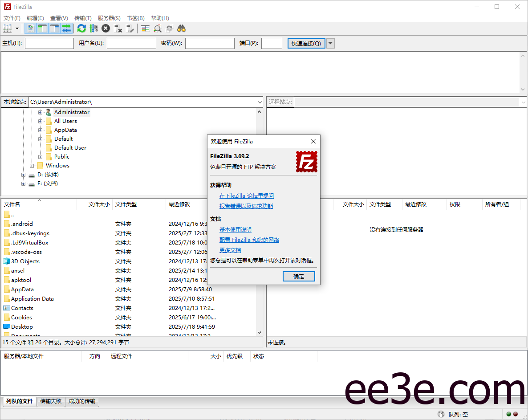This screenshot has height=420, width=528.
Task: Expand the D: drive node
Action: pos(23,174)
